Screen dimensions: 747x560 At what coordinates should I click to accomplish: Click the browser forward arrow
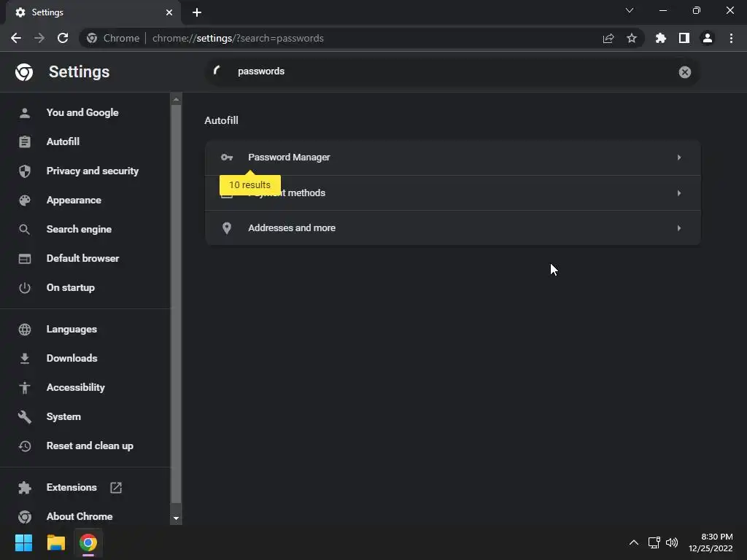tap(39, 38)
